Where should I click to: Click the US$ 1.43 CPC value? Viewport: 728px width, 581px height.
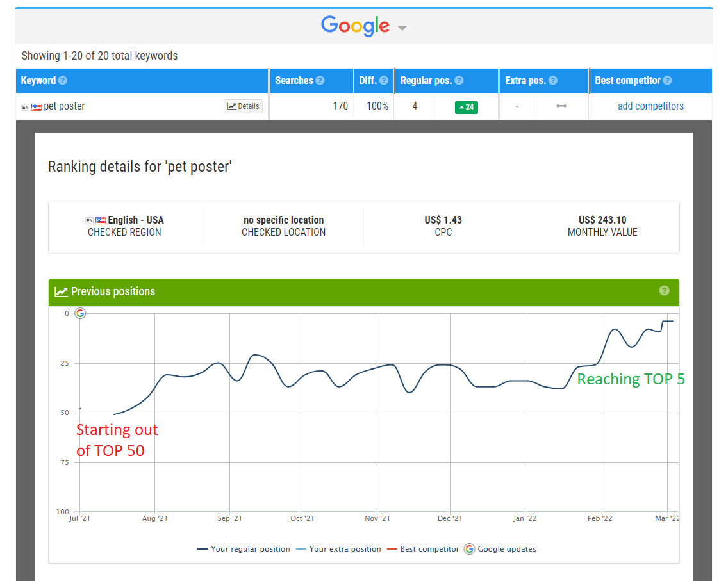pyautogui.click(x=443, y=220)
